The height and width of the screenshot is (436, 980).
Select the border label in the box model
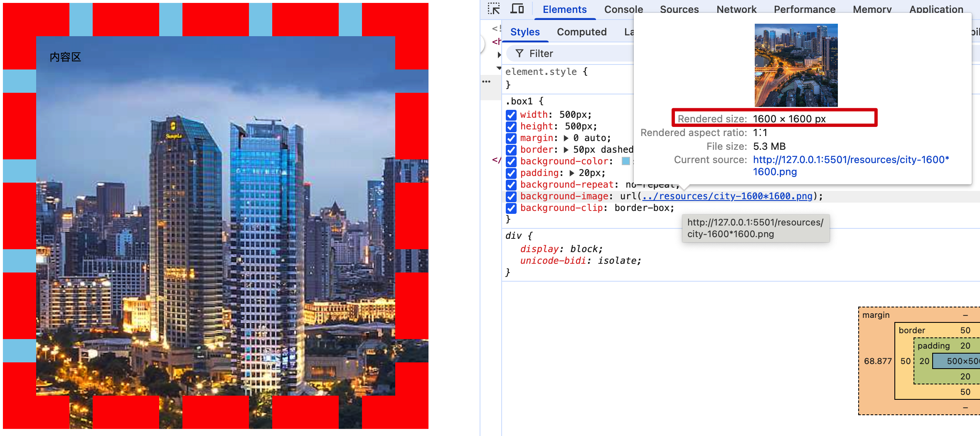tap(912, 330)
